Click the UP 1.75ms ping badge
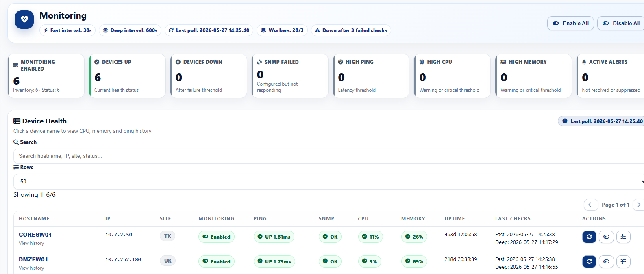 coord(274,261)
